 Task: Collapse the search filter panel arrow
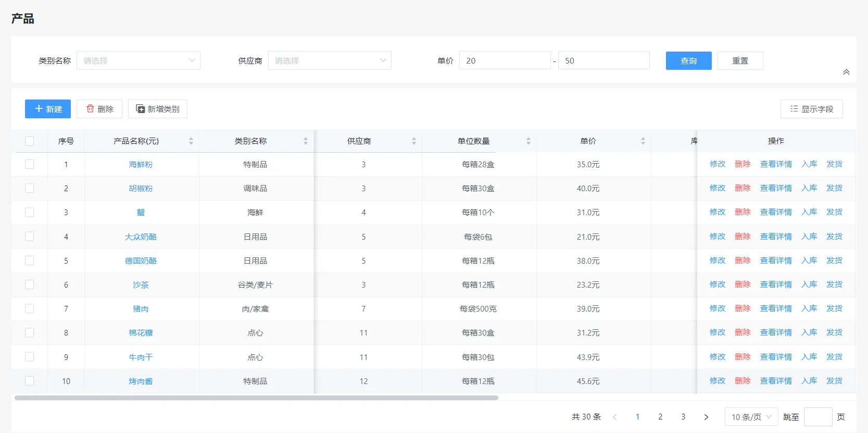click(846, 72)
